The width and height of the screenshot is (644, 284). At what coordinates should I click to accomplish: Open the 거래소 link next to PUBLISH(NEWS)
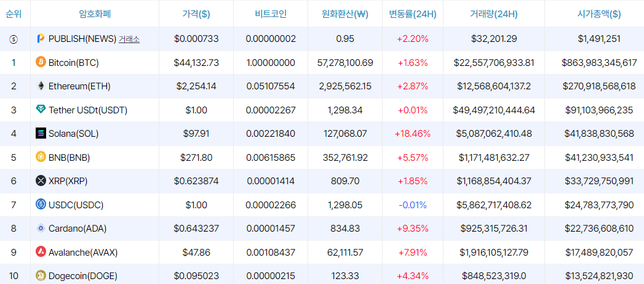tap(129, 39)
